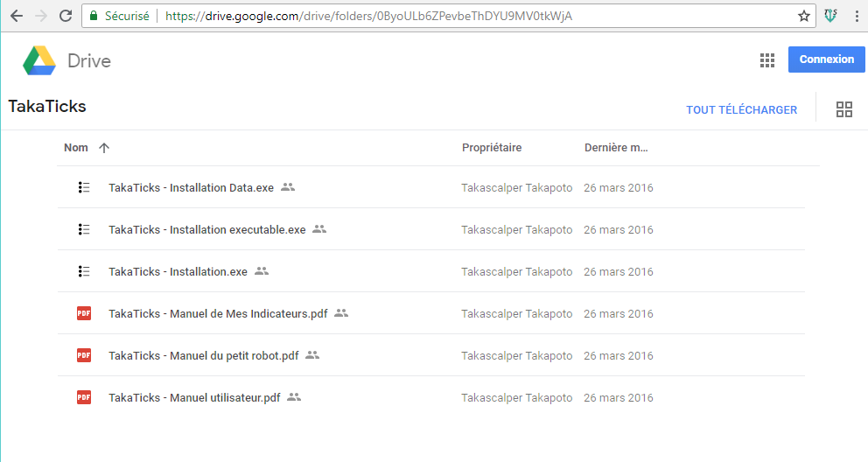Click PDF icon of Manuel utilisateur
Screen dimensions: 868x462
(84, 397)
